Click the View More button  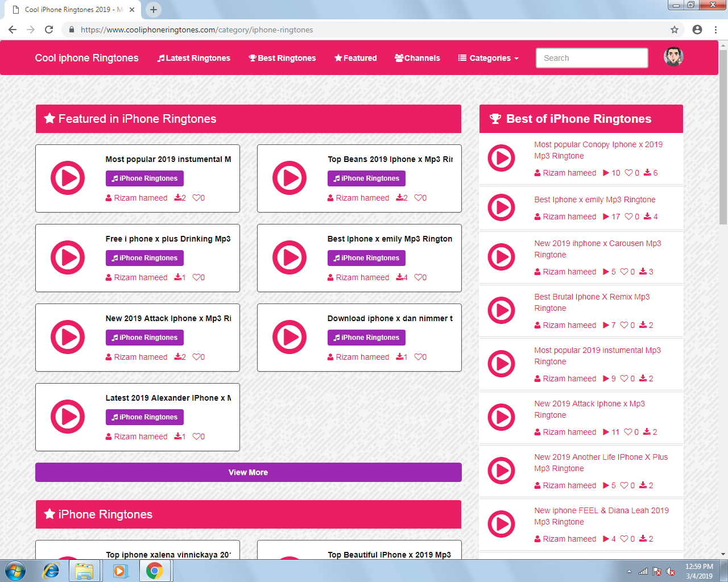click(249, 472)
